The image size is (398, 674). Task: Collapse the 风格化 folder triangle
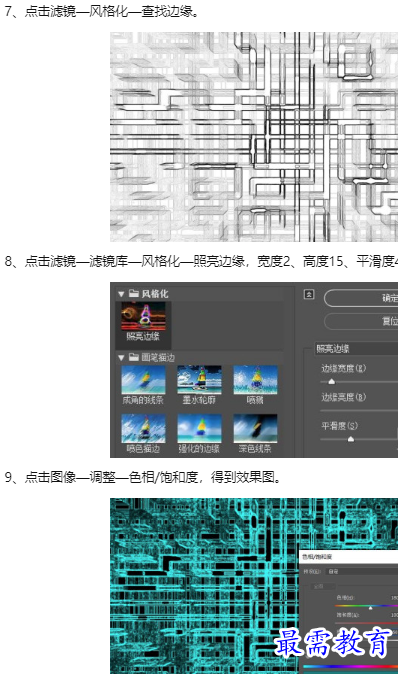(121, 294)
